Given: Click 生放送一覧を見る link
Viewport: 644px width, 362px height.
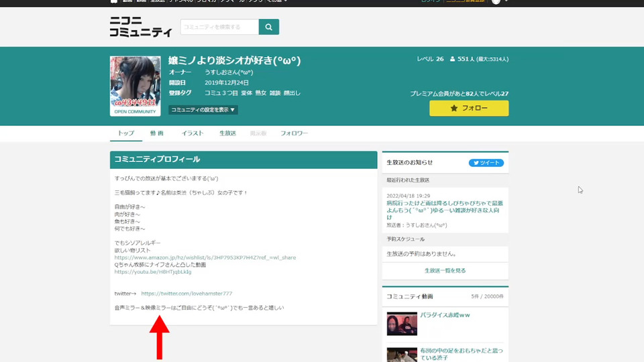Looking at the screenshot, I should pos(445,270).
